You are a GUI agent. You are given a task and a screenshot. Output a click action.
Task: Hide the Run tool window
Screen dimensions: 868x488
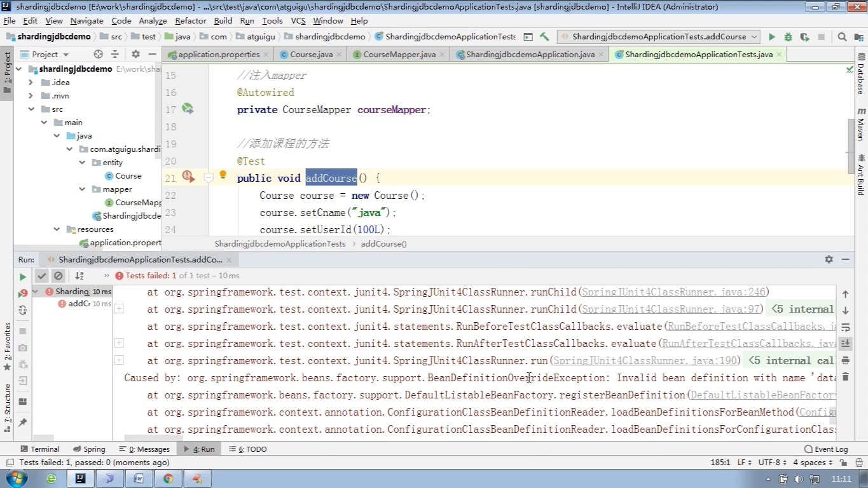pos(846,259)
